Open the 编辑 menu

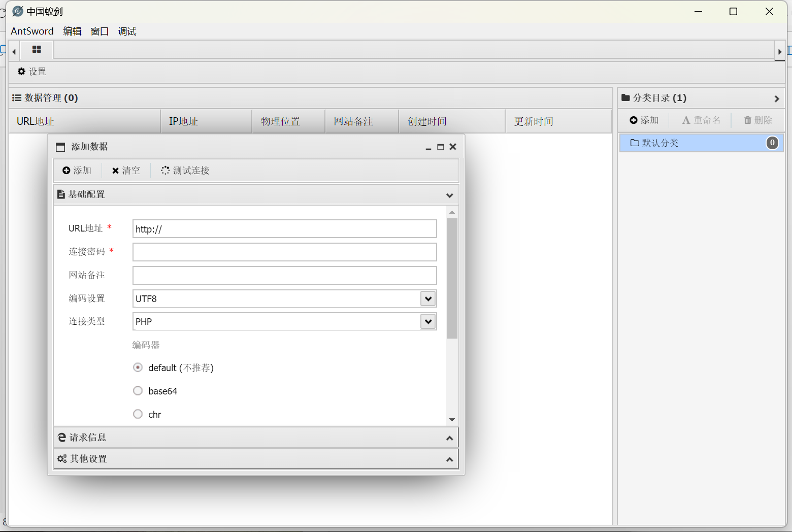tap(72, 31)
